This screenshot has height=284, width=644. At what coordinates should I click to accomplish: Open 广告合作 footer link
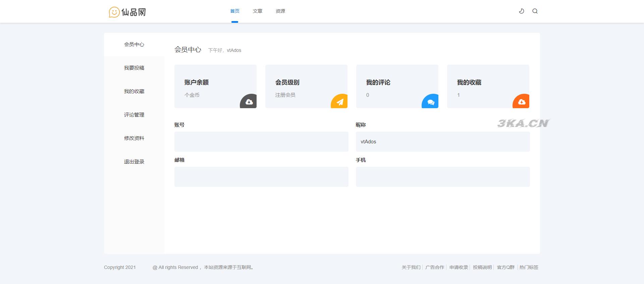435,267
